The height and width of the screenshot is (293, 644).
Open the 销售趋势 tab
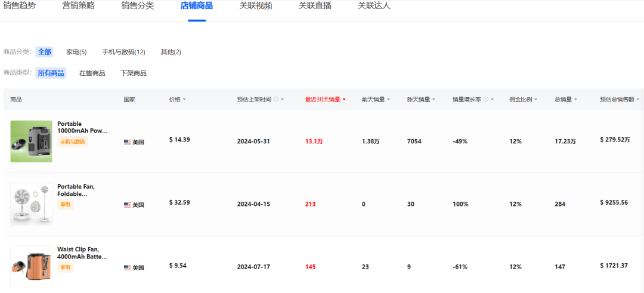19,6
